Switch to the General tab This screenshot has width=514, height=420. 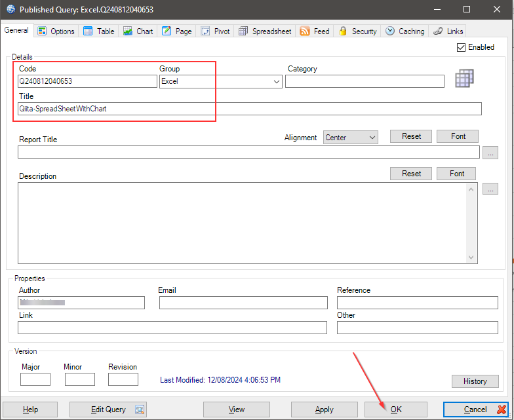click(17, 30)
